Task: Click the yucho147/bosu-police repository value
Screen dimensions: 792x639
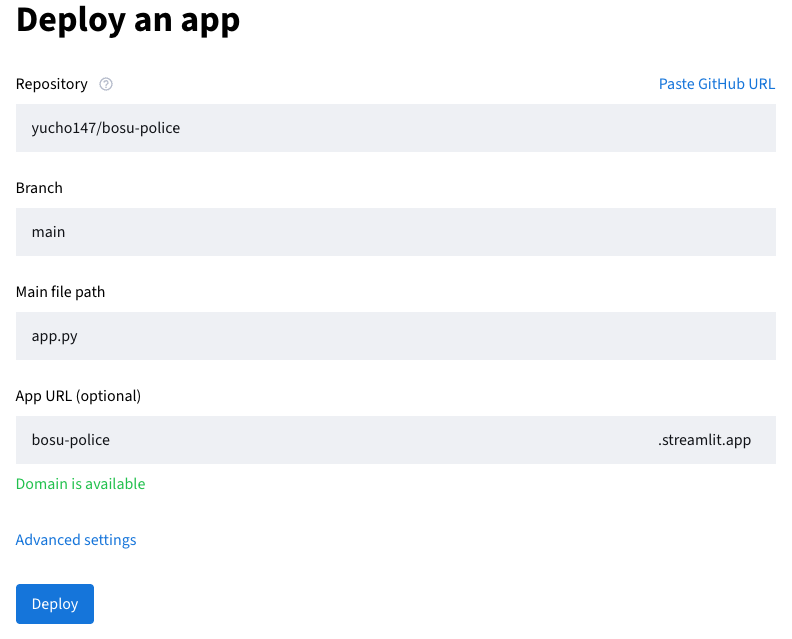Action: click(x=106, y=128)
